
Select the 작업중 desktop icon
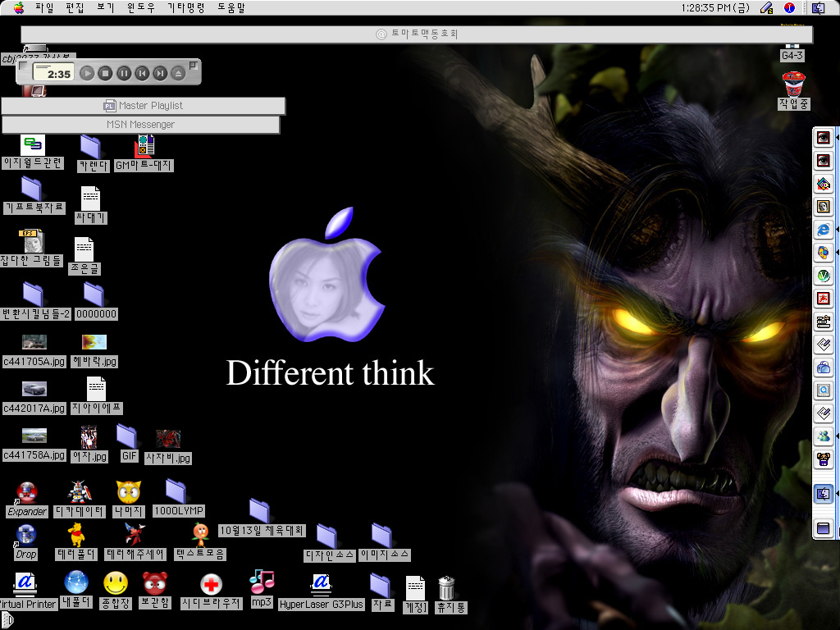pos(793,84)
